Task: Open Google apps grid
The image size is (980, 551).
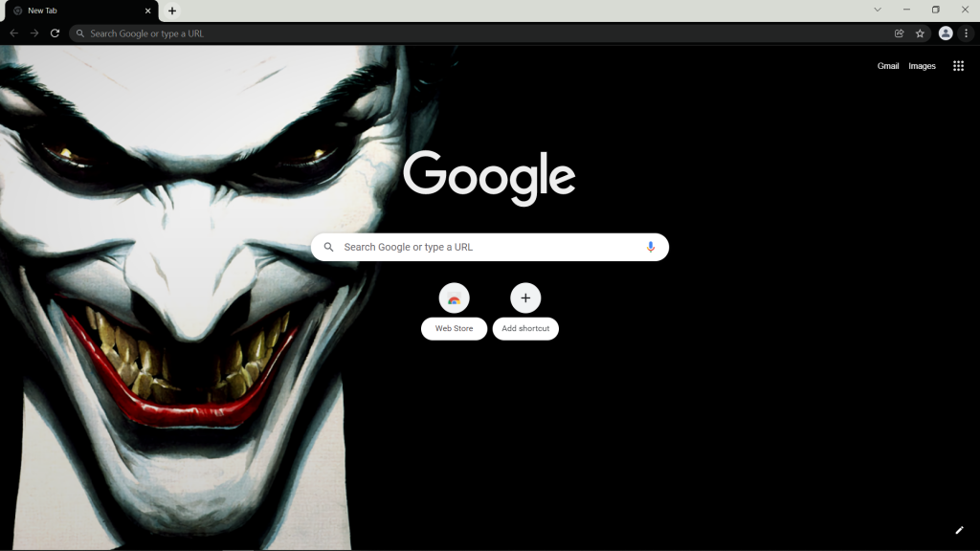Action: point(958,66)
